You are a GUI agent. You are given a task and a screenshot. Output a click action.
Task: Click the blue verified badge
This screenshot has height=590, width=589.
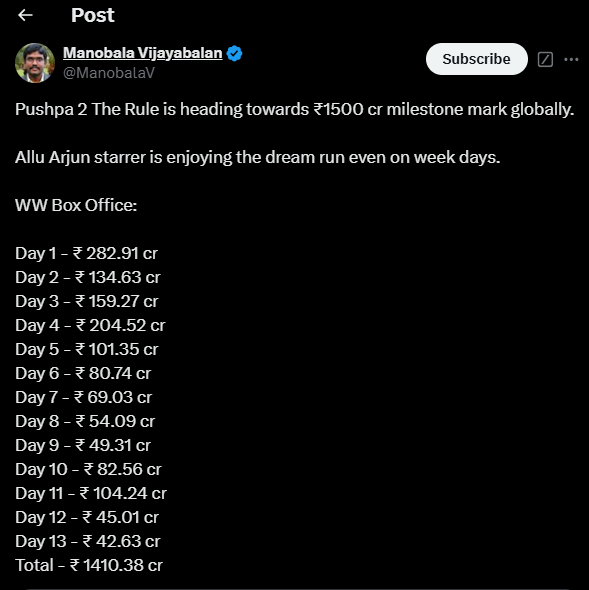click(234, 53)
